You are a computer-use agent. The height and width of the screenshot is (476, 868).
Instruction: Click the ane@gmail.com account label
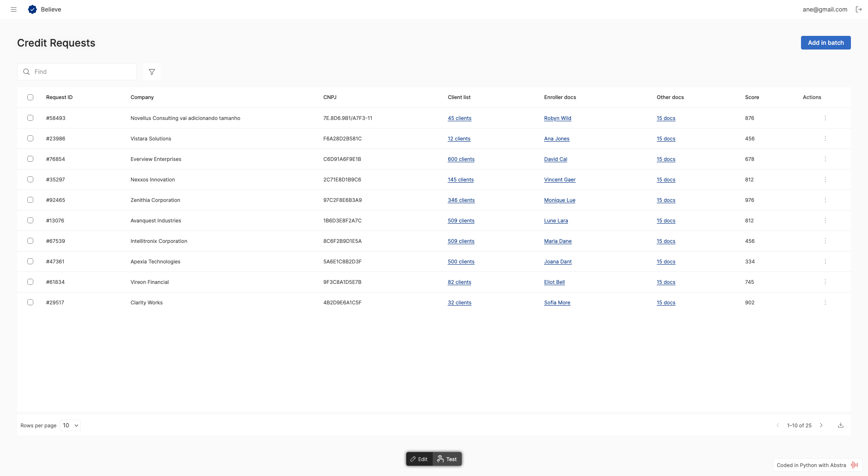point(825,9)
